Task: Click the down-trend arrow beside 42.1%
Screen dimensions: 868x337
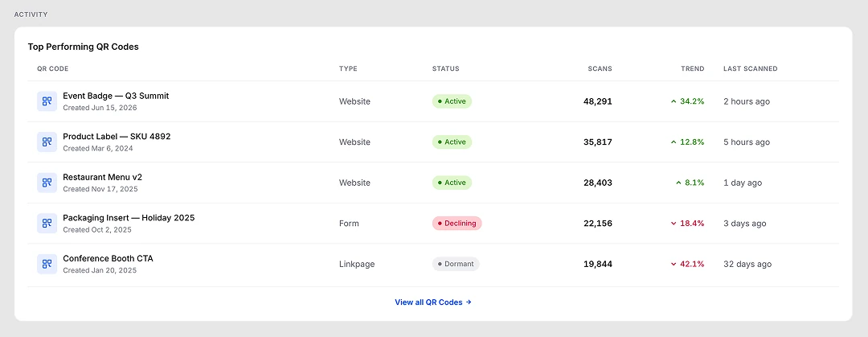Action: [x=674, y=265]
